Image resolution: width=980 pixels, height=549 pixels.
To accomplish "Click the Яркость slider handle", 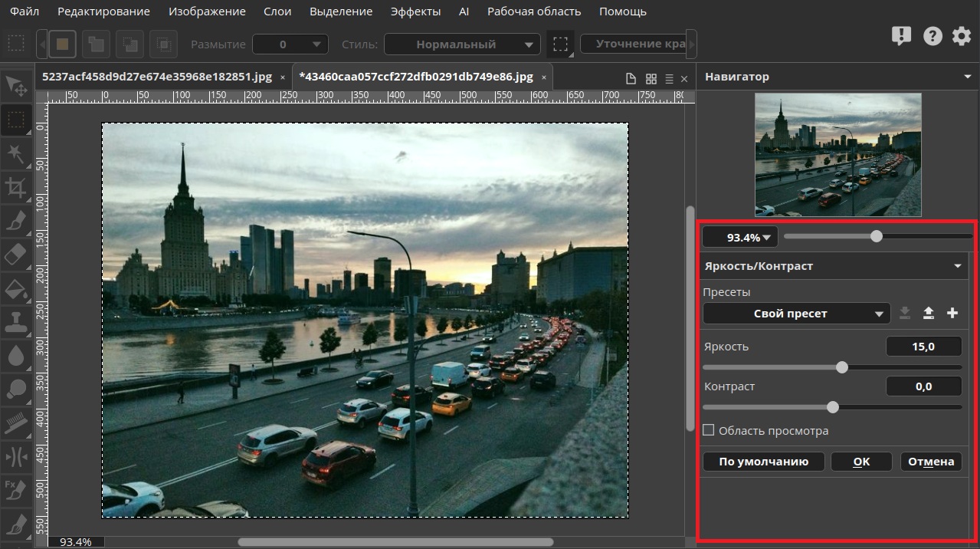I will (842, 367).
